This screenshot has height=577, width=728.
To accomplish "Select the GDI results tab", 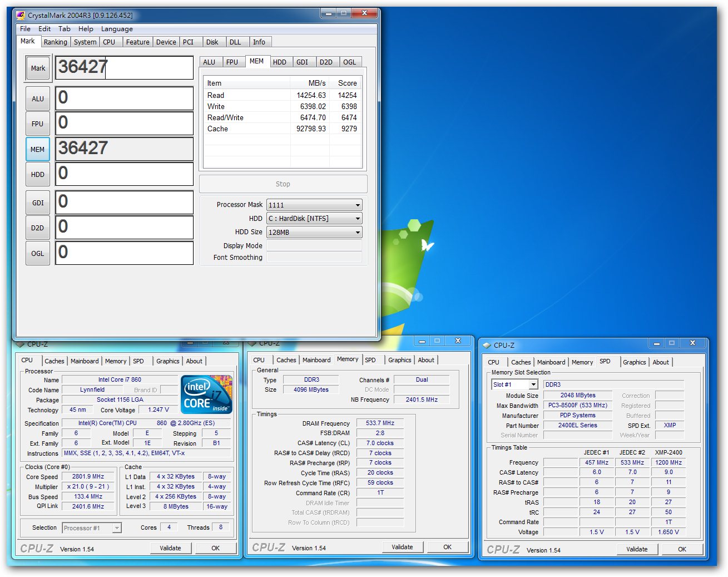I will point(302,62).
